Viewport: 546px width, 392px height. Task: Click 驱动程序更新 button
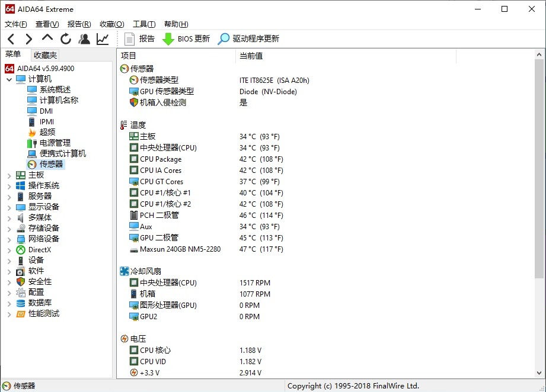tap(248, 38)
